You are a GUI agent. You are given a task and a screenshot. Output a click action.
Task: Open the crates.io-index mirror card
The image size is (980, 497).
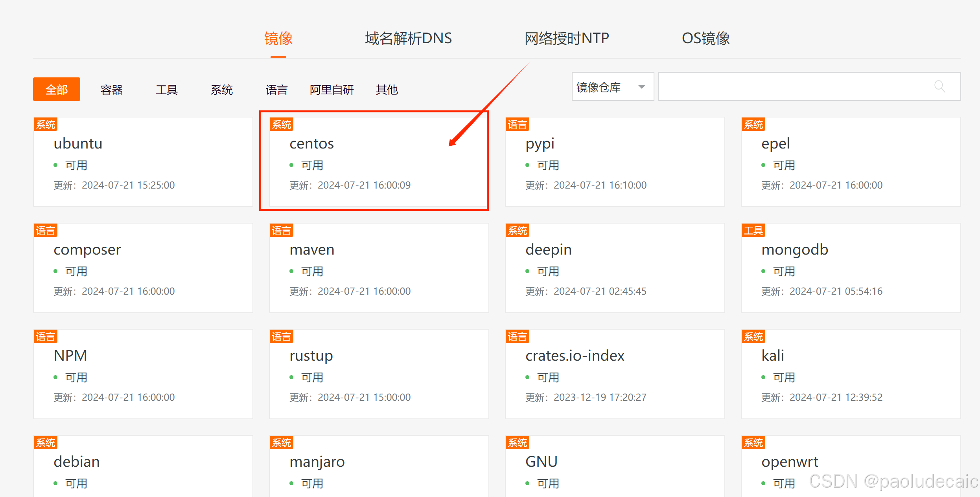tap(615, 374)
